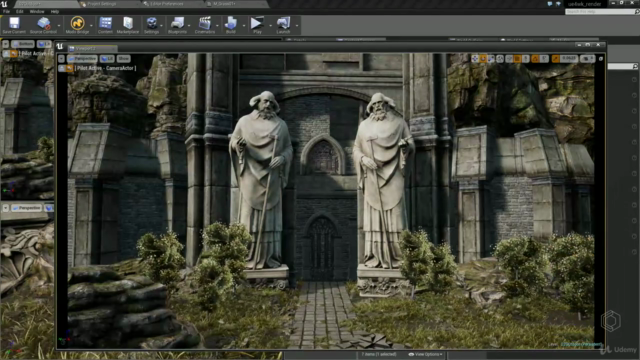The height and width of the screenshot is (360, 640).
Task: Open Viewport 2 options dropdown arrow
Action: [x=61, y=59]
